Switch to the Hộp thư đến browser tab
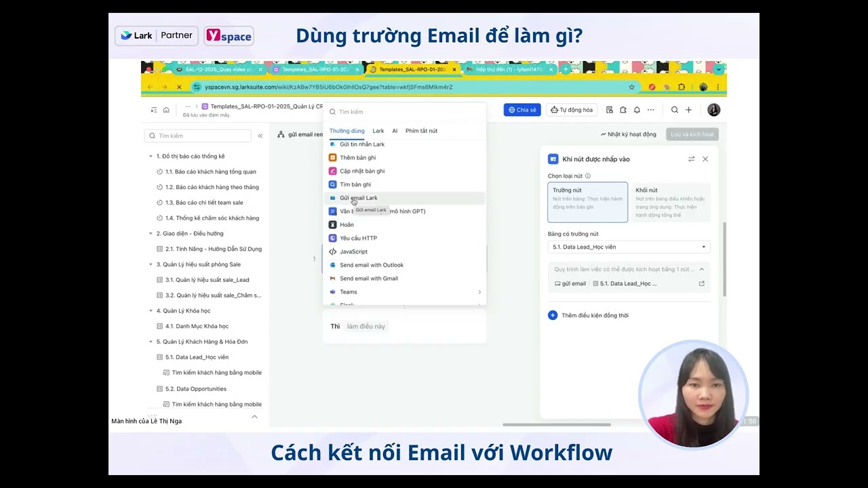The width and height of the screenshot is (868, 488). click(509, 69)
